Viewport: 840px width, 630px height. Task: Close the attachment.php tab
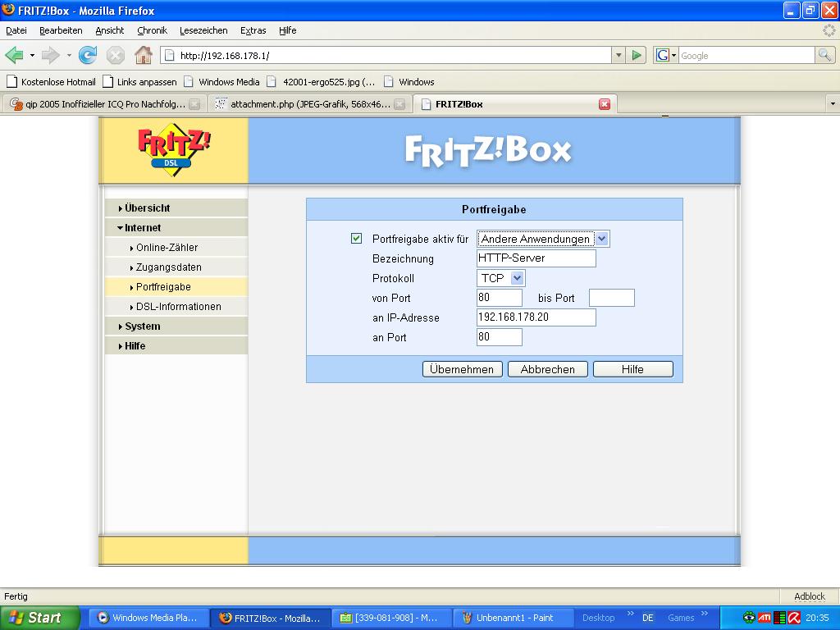tap(399, 104)
